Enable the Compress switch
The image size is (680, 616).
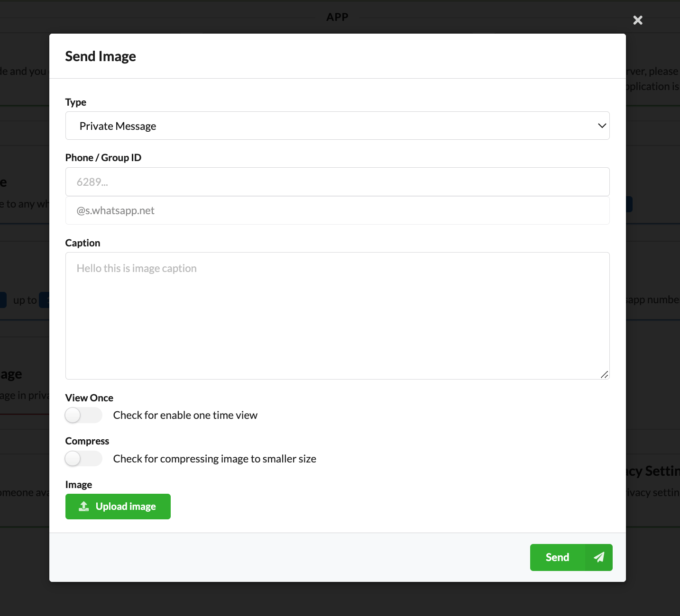point(83,459)
